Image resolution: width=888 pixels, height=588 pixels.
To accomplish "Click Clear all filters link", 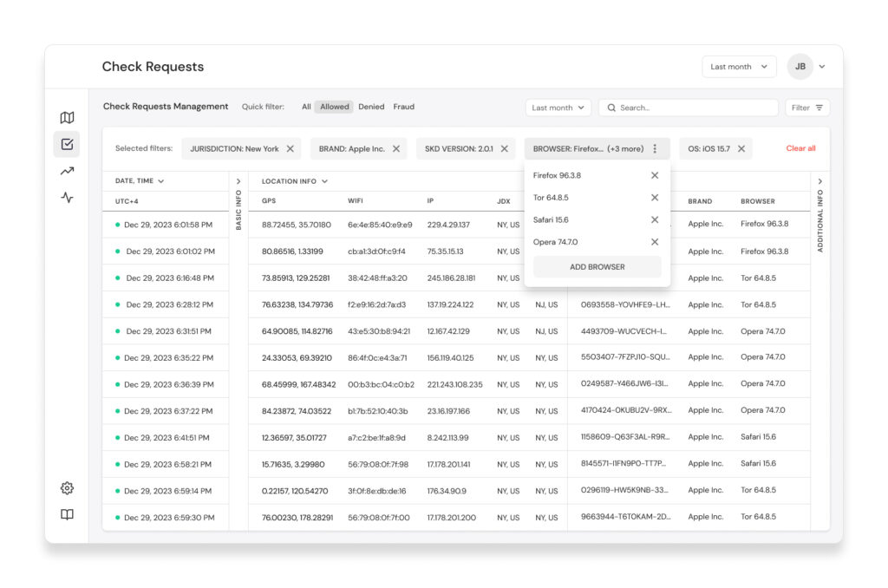I will click(x=800, y=148).
